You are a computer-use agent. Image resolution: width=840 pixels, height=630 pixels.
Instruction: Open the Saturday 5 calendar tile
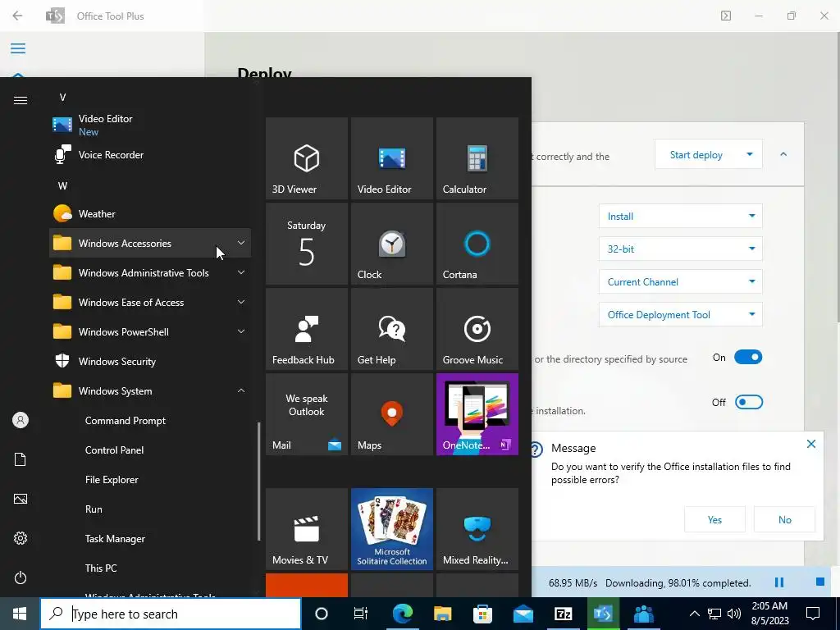[307, 243]
